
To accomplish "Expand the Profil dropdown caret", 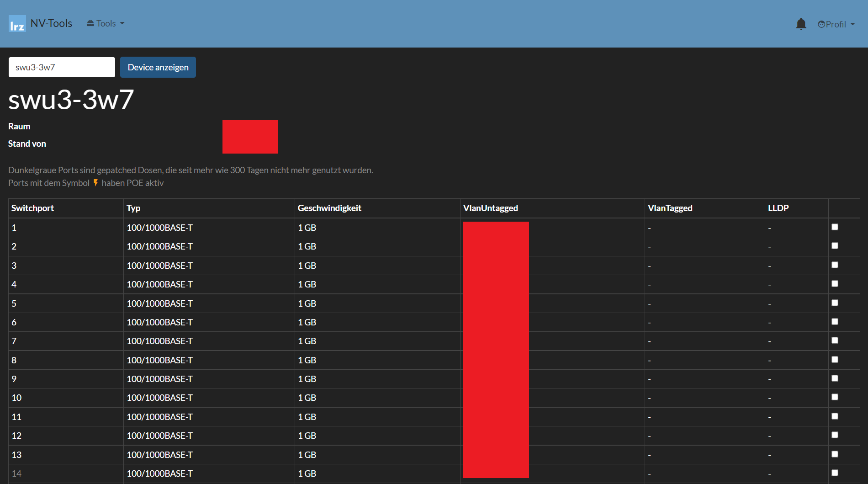I will [852, 24].
